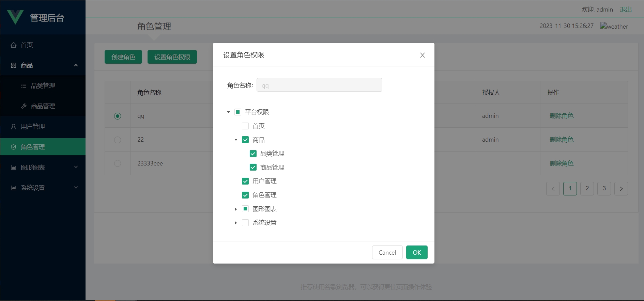644x301 pixels.
Task: Click the chart icon beside 系统设置
Action: point(14,188)
